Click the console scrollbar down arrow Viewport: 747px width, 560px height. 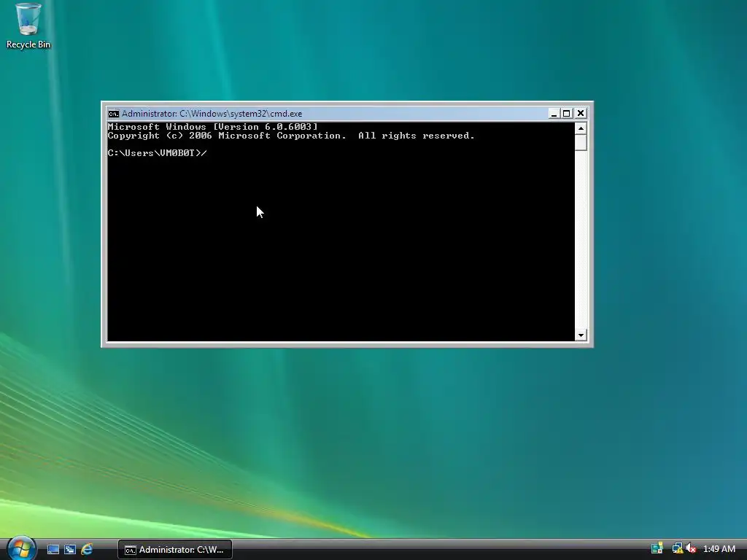581,335
